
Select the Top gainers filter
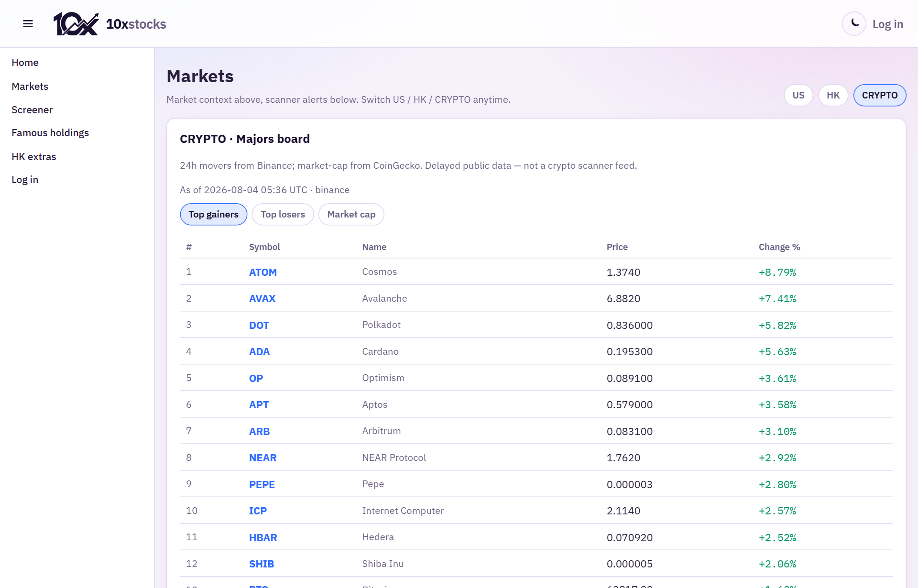coord(214,214)
